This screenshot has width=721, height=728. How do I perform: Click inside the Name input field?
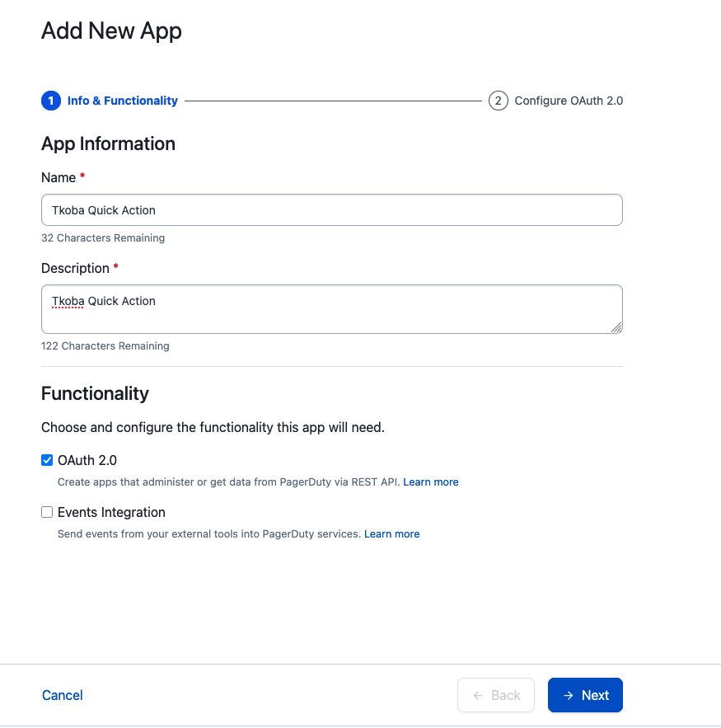331,209
